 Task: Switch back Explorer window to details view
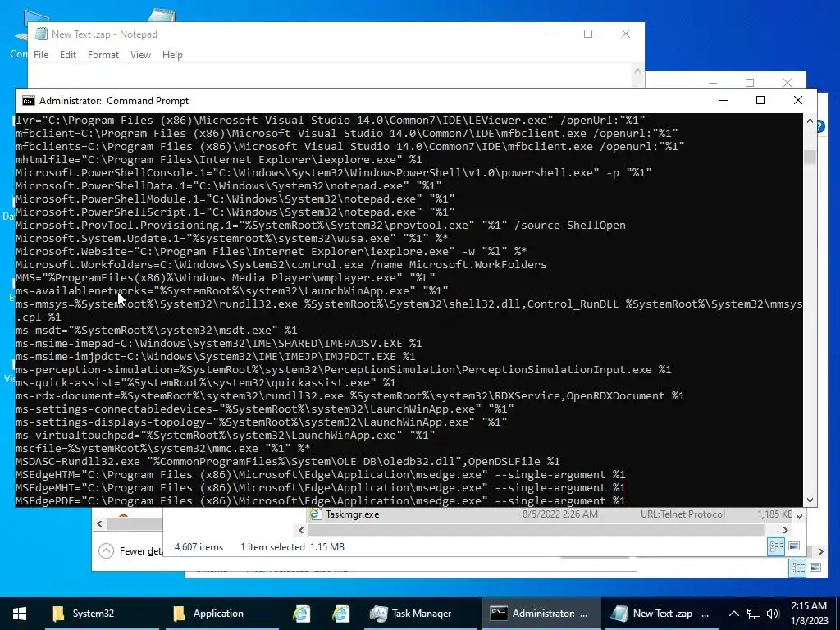click(797, 568)
